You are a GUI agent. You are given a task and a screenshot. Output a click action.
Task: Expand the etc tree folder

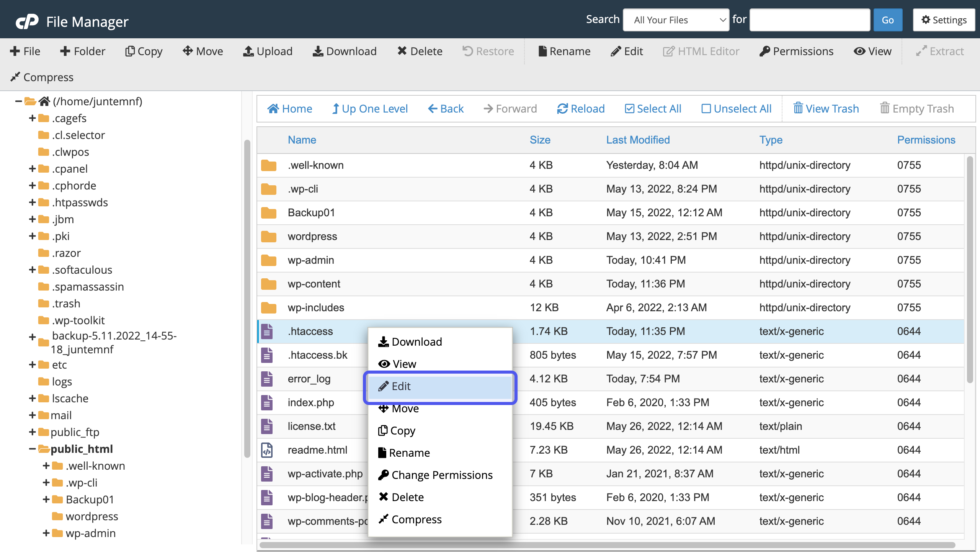click(x=33, y=365)
